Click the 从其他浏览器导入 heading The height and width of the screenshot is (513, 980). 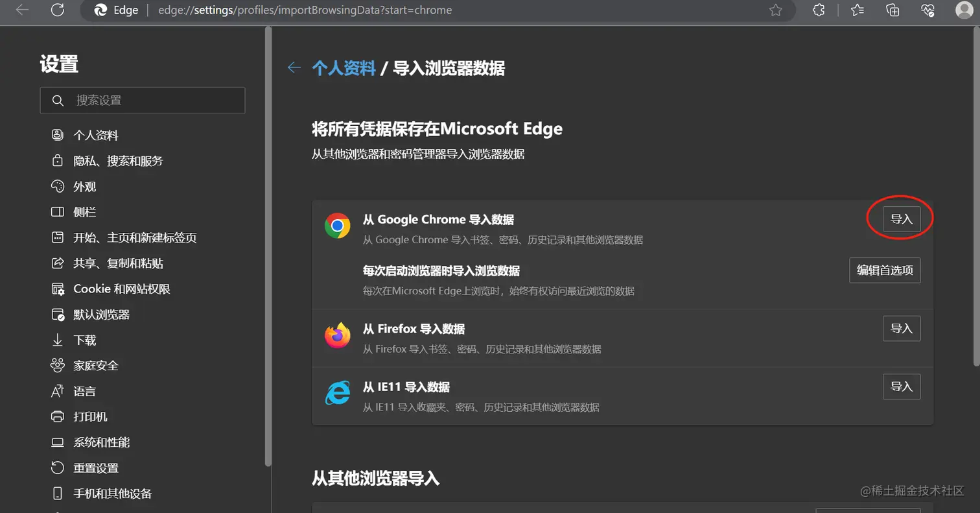point(376,479)
